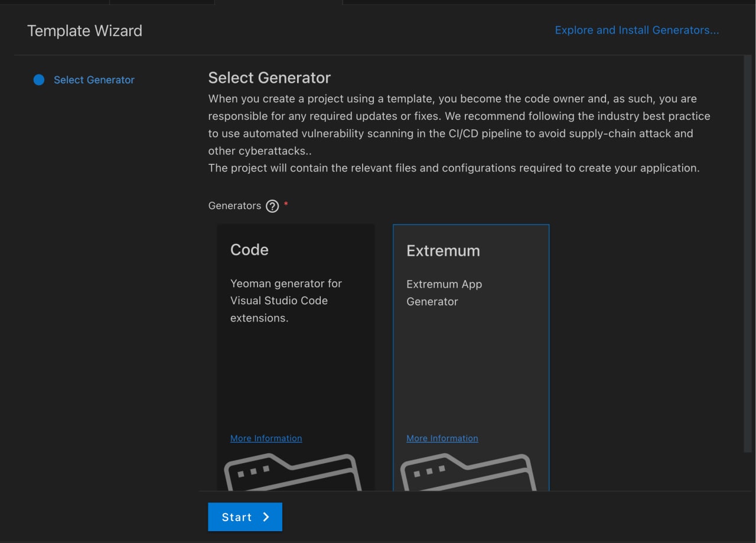
Task: Open the Select Generator wizard step
Action: [x=94, y=80]
